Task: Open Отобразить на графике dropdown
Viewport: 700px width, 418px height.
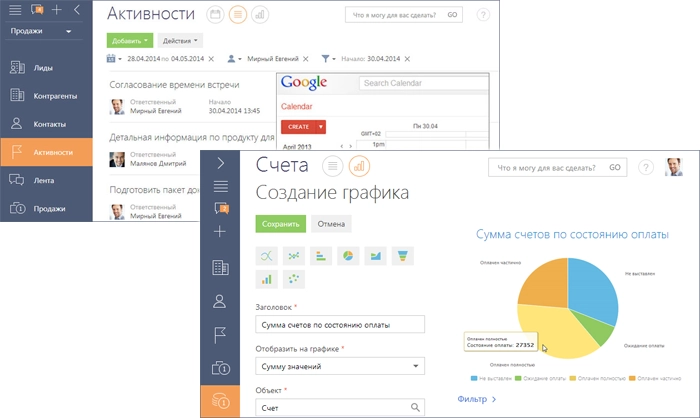Action: [340, 366]
